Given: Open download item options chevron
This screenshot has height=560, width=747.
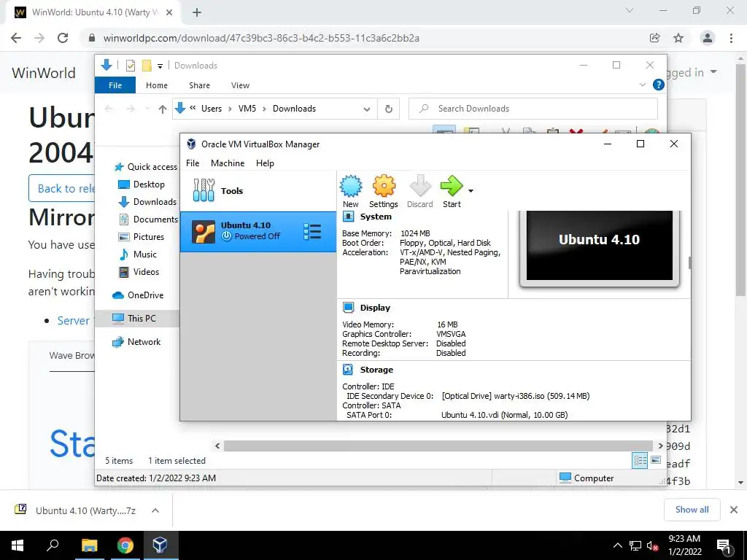Looking at the screenshot, I should coord(155,510).
